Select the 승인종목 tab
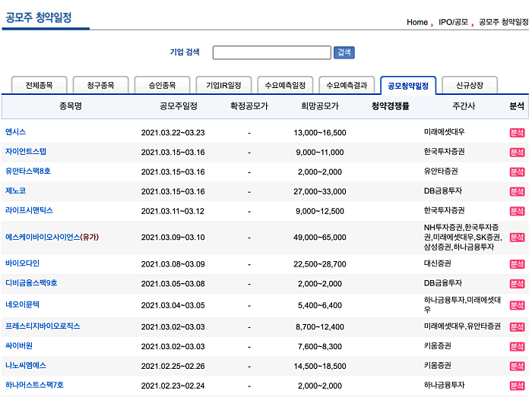The height and width of the screenshot is (397, 532). [162, 85]
